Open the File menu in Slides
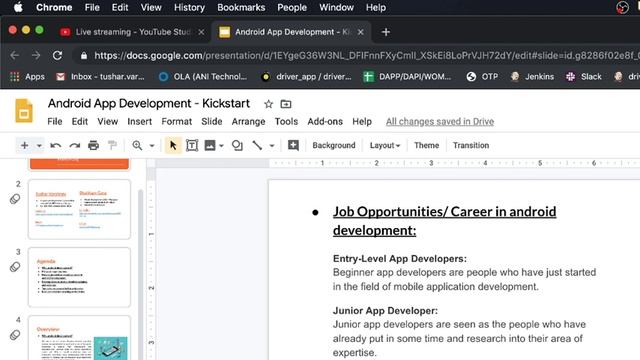The width and height of the screenshot is (640, 360). coord(55,122)
